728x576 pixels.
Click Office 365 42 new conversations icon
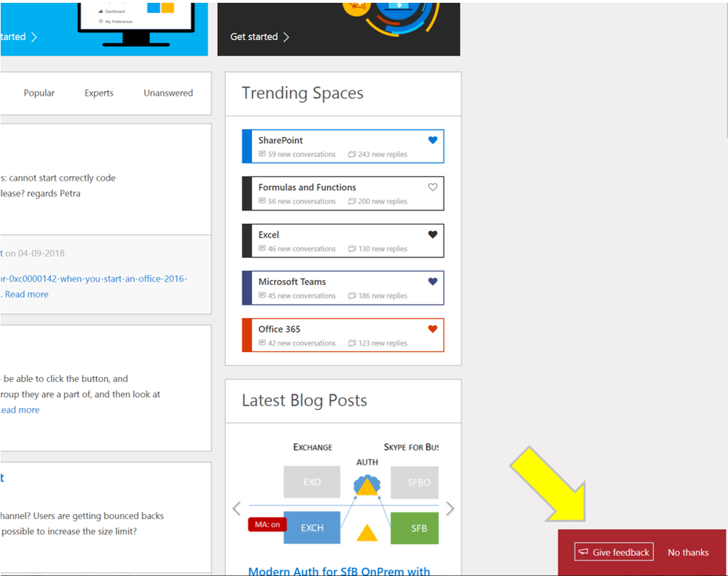[x=262, y=343]
